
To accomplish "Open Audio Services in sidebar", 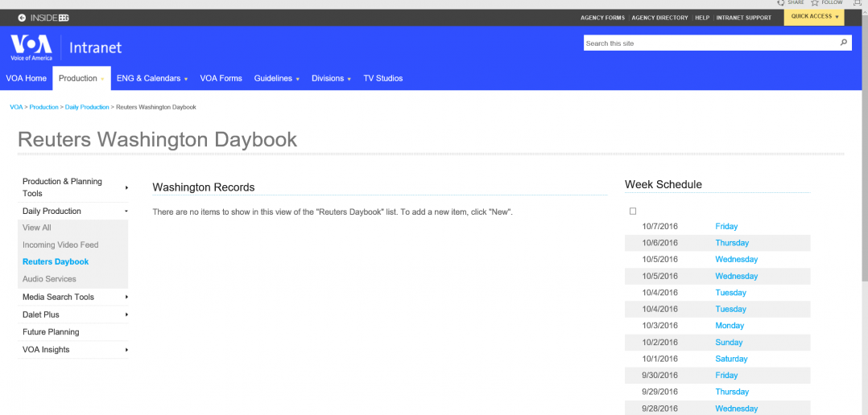I will click(49, 279).
